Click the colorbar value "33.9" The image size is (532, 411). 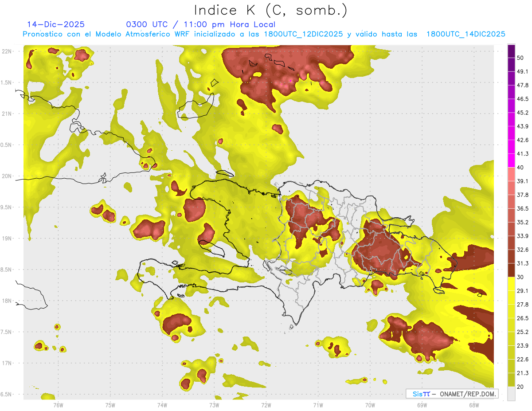coord(523,236)
